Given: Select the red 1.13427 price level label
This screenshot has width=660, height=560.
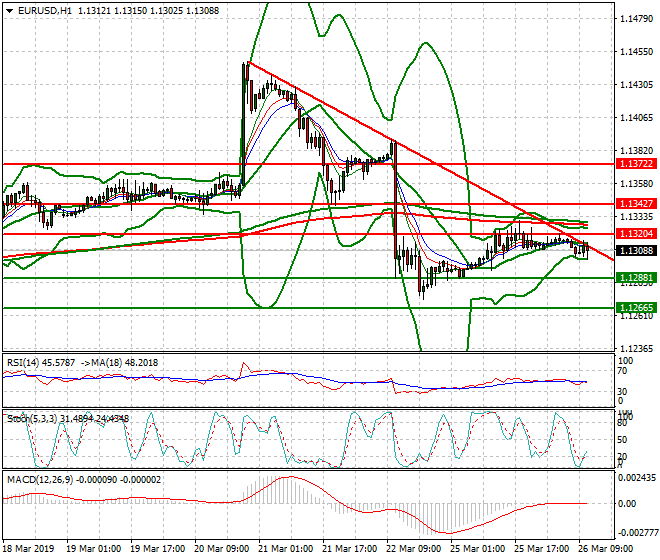Looking at the screenshot, I should 636,204.
